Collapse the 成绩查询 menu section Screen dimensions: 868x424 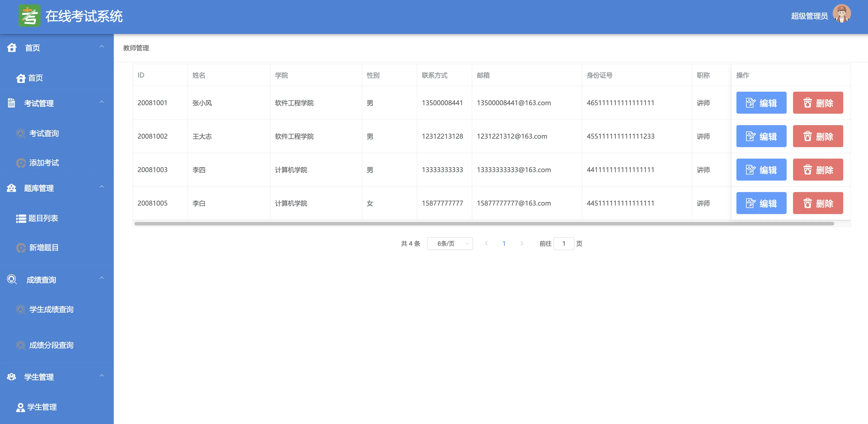click(x=102, y=278)
